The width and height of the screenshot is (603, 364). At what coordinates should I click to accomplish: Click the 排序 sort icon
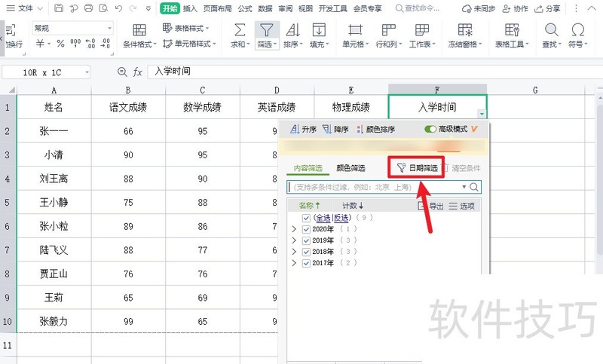click(292, 30)
